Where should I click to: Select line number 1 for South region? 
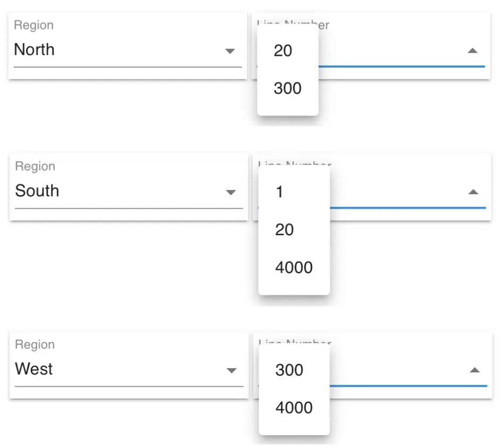click(279, 192)
